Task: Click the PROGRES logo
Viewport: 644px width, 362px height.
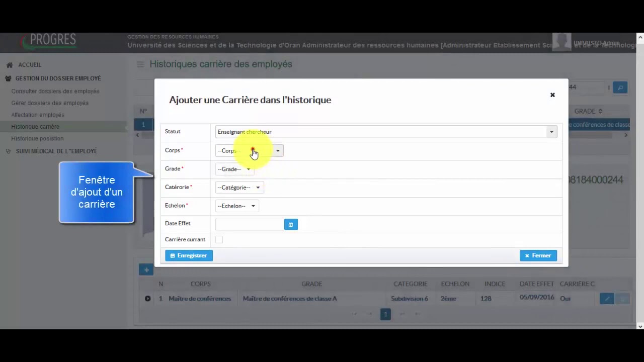Action: point(49,42)
